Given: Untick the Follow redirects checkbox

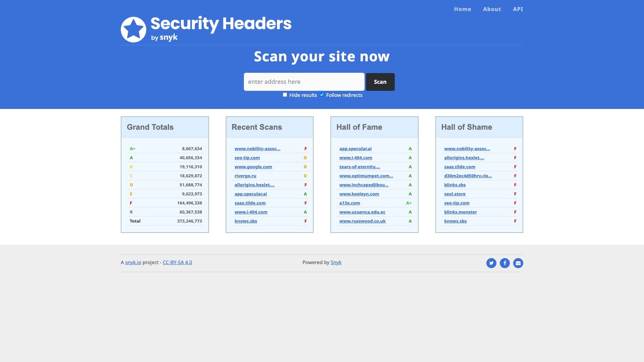Looking at the screenshot, I should (x=322, y=95).
